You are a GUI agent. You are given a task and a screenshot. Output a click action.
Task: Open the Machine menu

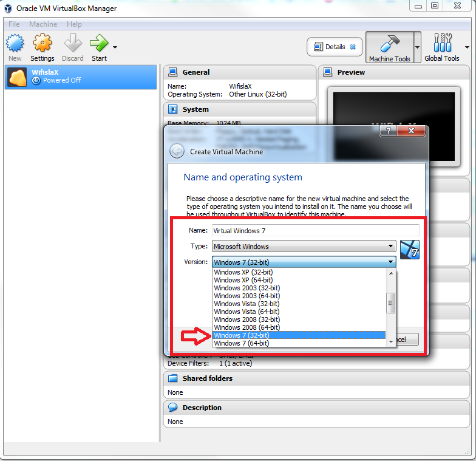click(43, 24)
